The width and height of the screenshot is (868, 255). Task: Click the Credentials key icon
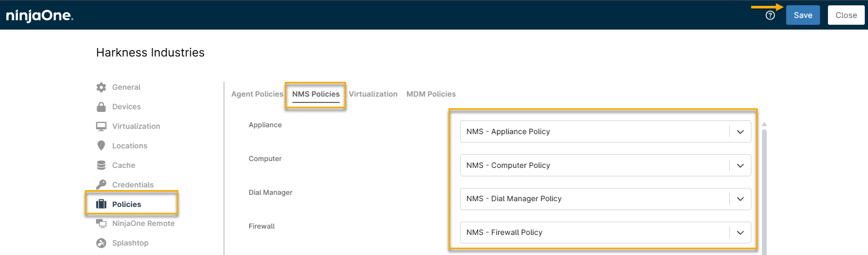click(101, 185)
